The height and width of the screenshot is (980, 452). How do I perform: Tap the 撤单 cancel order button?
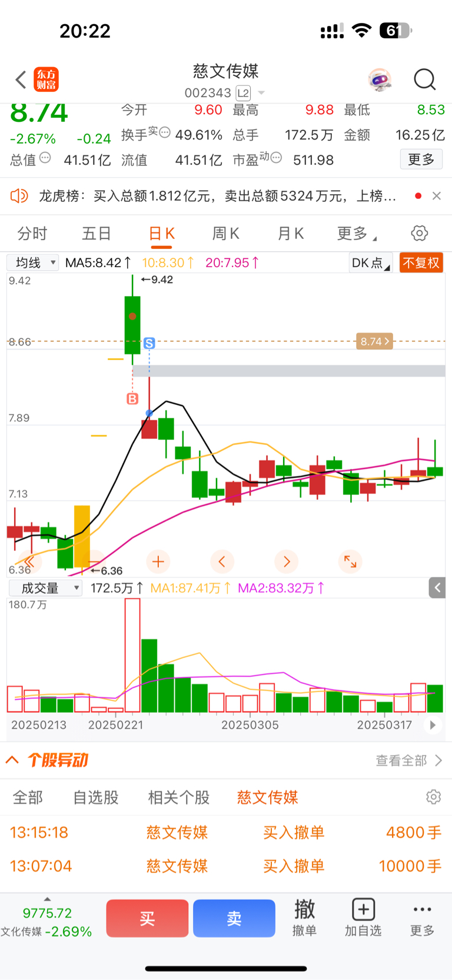(304, 917)
